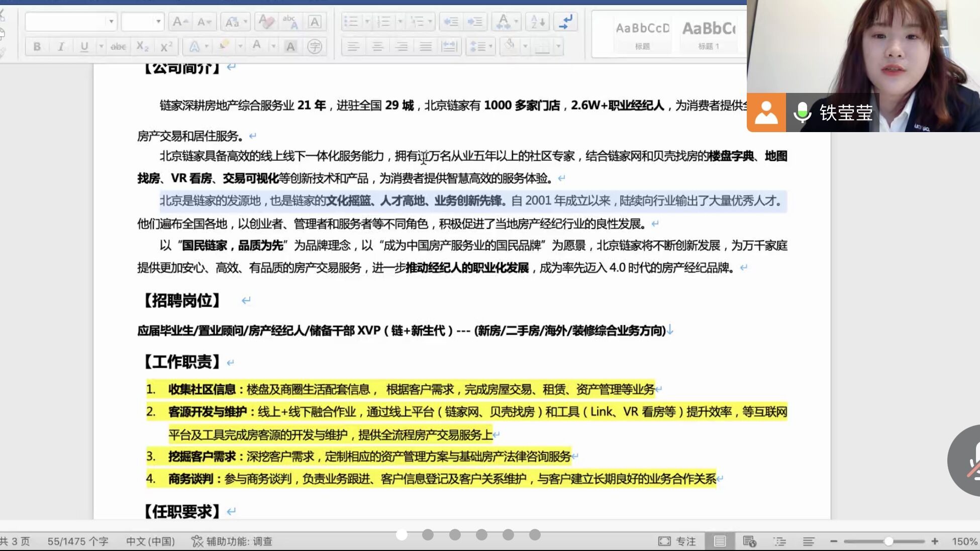Toggle bold formatting
Image resolution: width=980 pixels, height=551 pixels.
pos(37,47)
